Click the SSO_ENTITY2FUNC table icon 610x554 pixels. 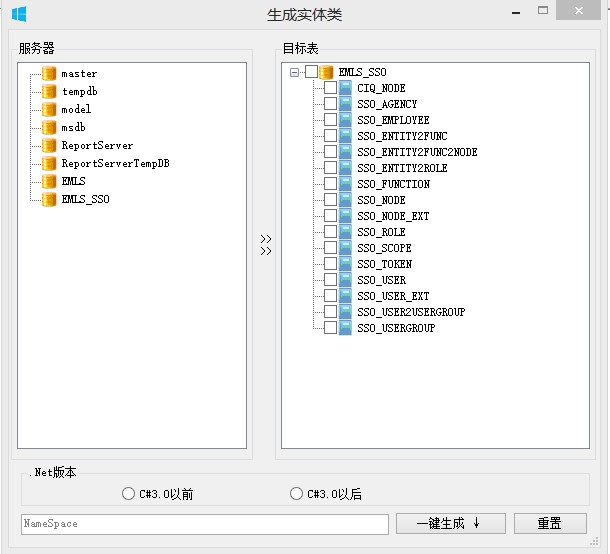[x=345, y=136]
